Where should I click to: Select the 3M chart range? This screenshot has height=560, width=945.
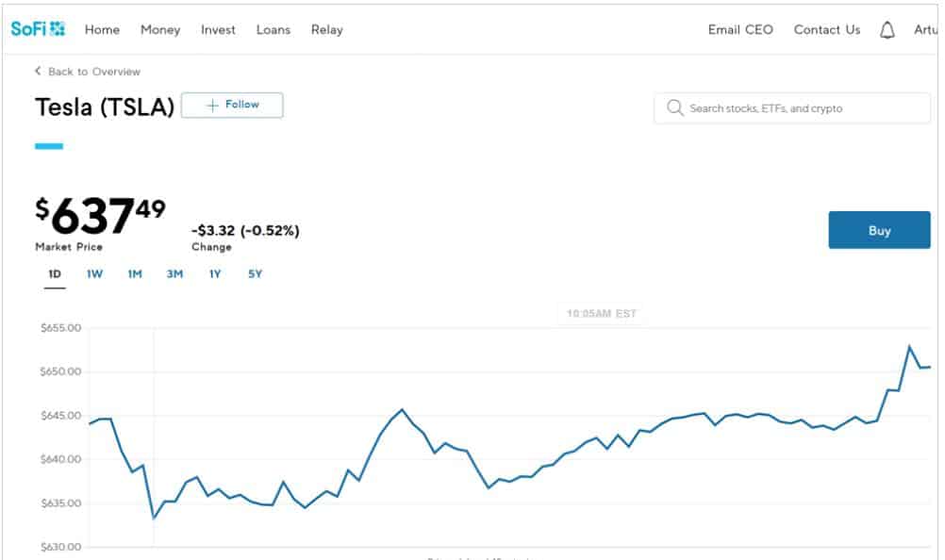(174, 274)
